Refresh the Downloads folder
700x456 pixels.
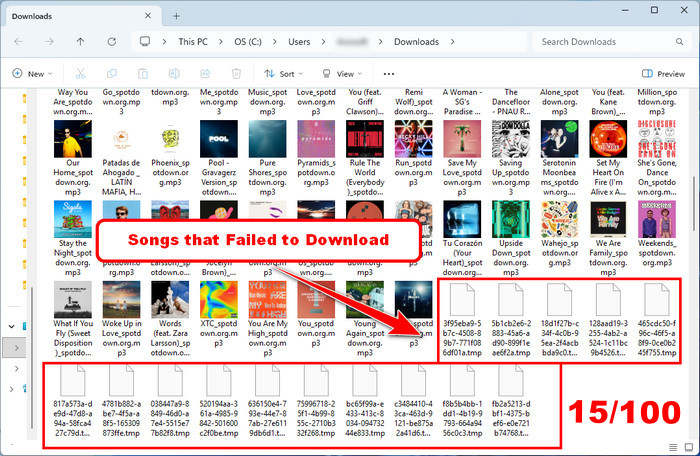(112, 42)
